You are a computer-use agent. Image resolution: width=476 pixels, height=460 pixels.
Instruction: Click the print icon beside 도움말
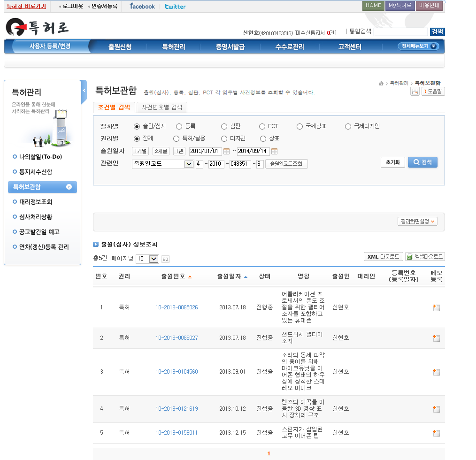tap(415, 92)
